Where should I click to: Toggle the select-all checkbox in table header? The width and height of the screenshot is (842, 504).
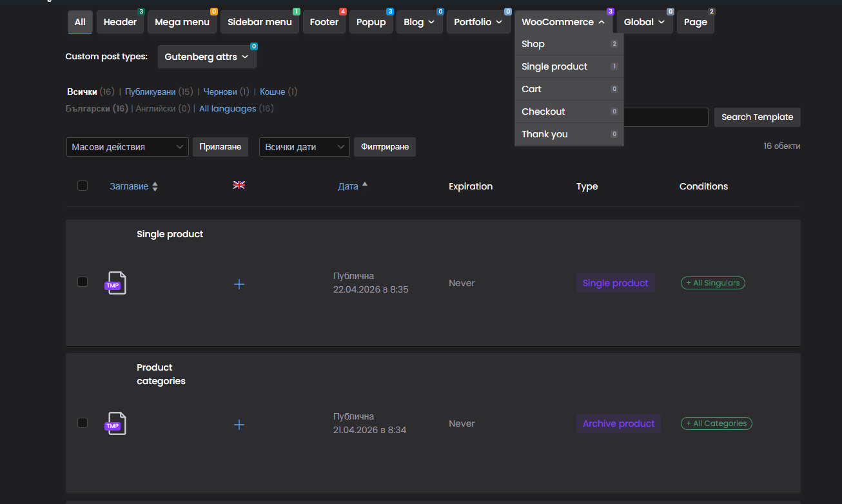tap(83, 186)
